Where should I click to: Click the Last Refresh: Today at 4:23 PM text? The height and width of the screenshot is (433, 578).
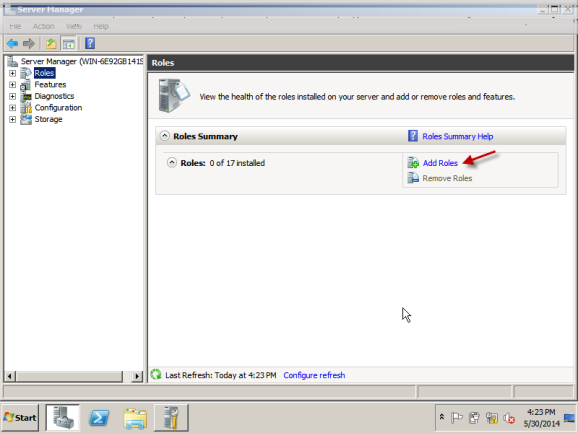pos(220,375)
